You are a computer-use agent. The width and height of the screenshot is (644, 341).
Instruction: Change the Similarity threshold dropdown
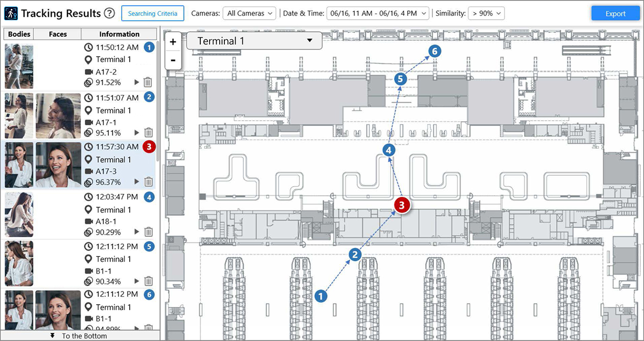(x=486, y=13)
